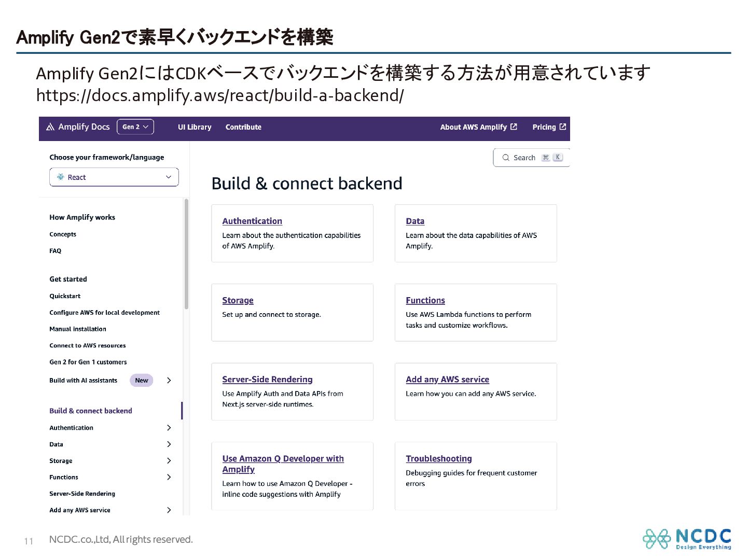This screenshot has width=747, height=560.
Task: Open the Authentication card link
Action: pos(252,221)
